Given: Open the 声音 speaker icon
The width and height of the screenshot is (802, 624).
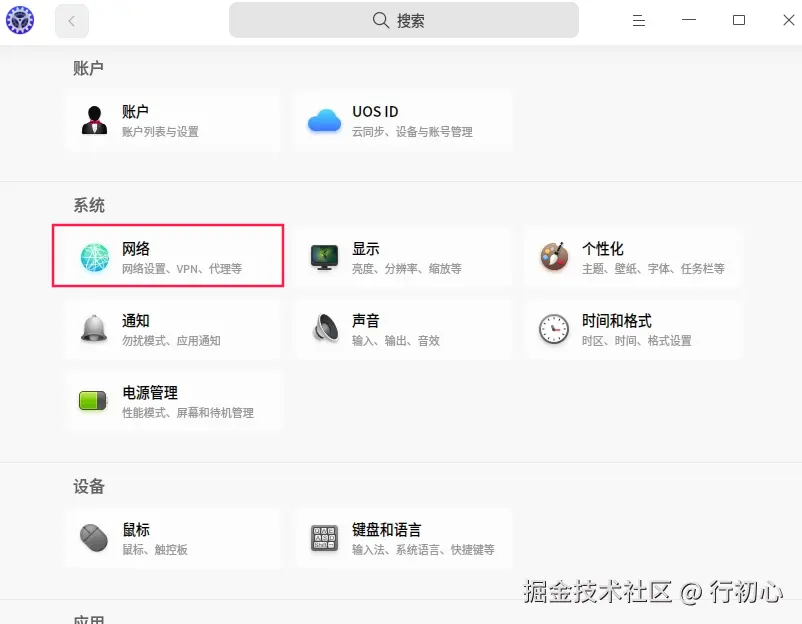Looking at the screenshot, I should tap(325, 328).
